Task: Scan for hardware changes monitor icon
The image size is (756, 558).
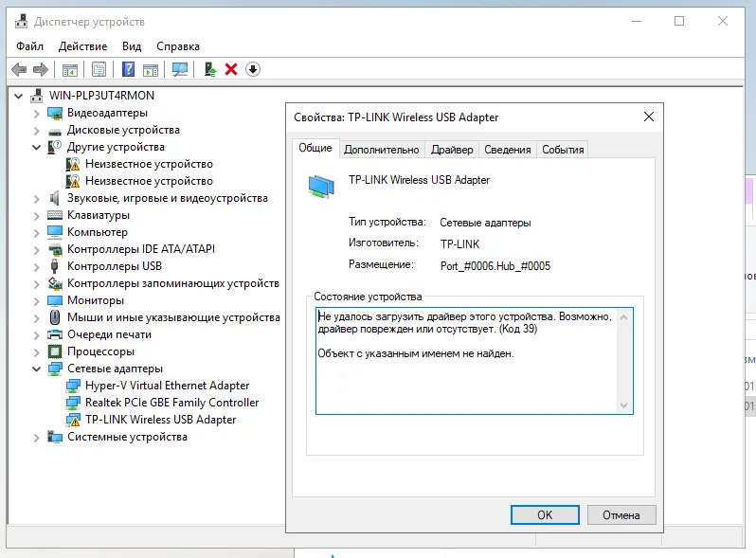Action: (180, 69)
